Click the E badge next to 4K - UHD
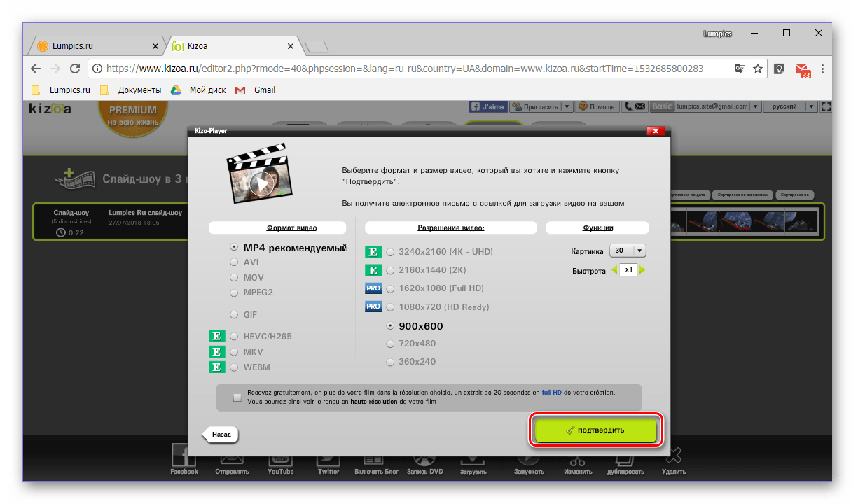This screenshot has height=504, width=858. pyautogui.click(x=373, y=251)
